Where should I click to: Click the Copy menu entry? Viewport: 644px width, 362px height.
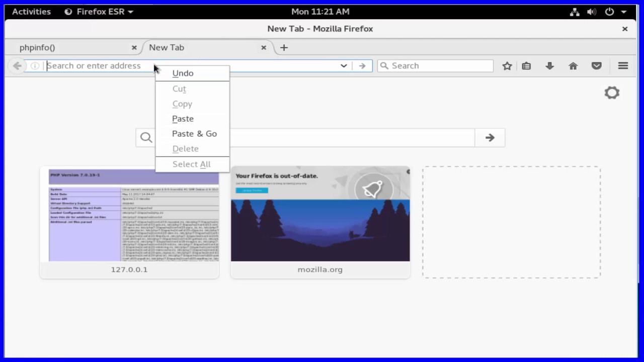click(192, 104)
